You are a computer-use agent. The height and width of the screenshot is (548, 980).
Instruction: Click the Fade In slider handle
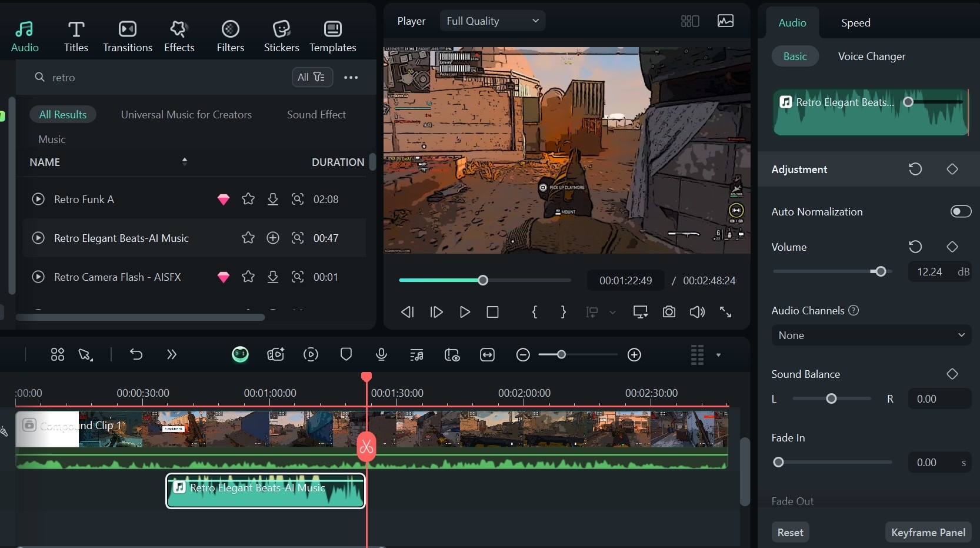tap(778, 462)
